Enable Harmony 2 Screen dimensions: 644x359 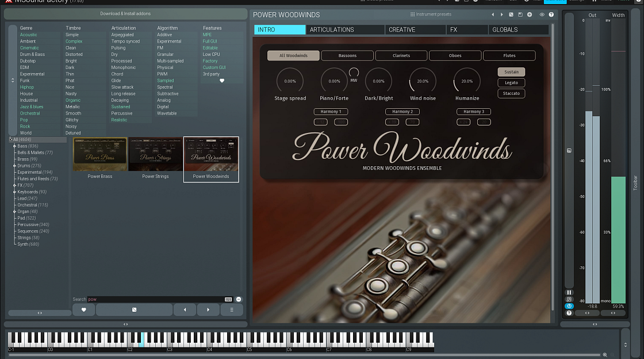(x=402, y=112)
